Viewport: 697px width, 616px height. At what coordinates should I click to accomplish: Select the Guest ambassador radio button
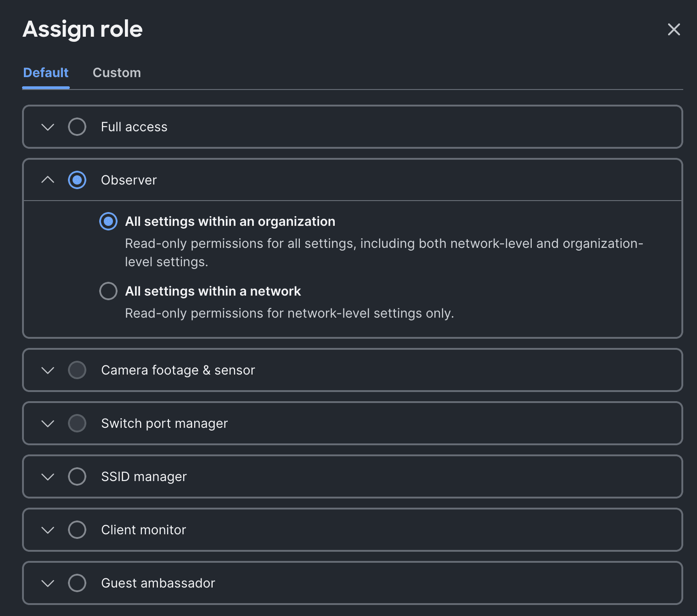click(x=77, y=583)
